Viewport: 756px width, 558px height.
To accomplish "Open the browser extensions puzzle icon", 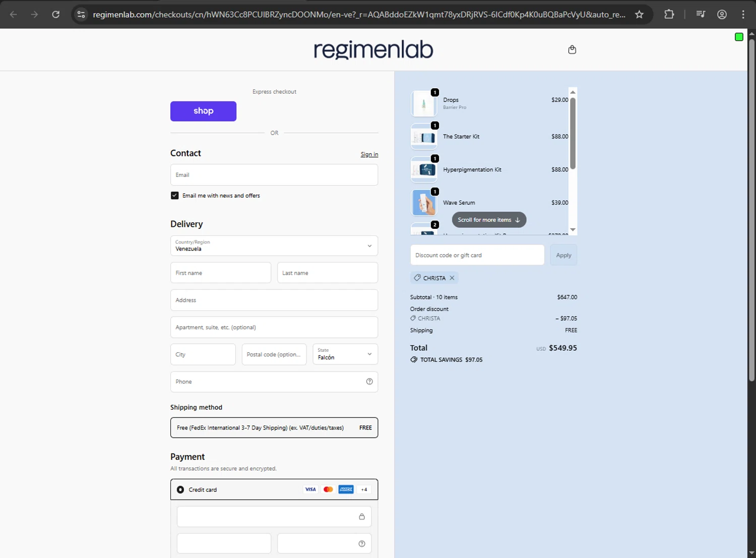I will click(x=669, y=14).
